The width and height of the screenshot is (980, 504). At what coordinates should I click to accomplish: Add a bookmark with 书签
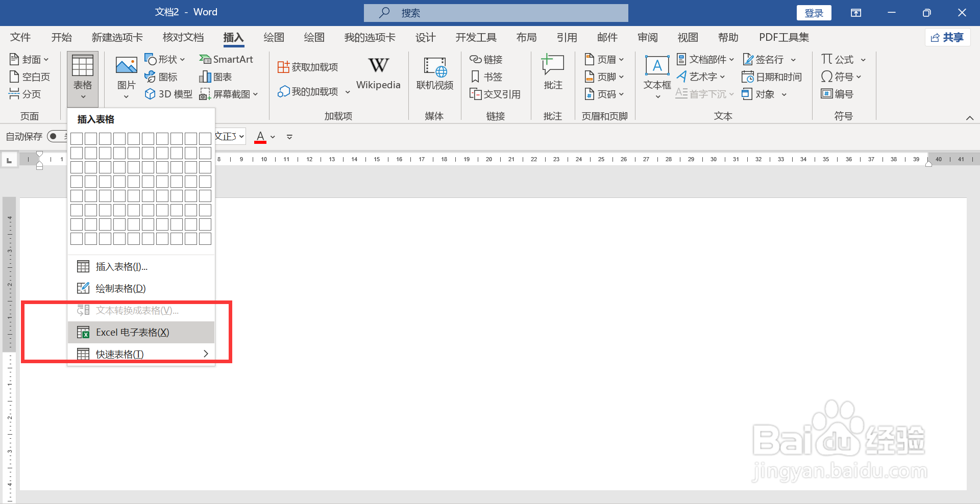point(486,77)
